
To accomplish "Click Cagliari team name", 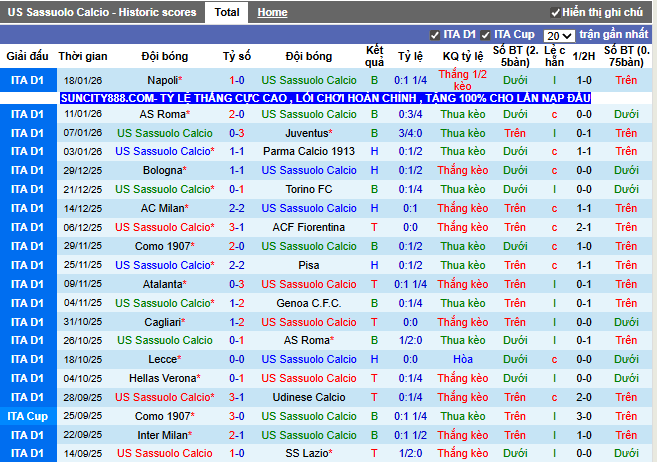I will coord(163,322).
